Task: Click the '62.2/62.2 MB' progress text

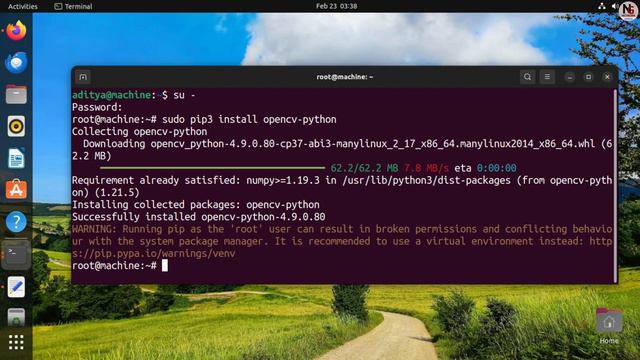Action: 364,168
